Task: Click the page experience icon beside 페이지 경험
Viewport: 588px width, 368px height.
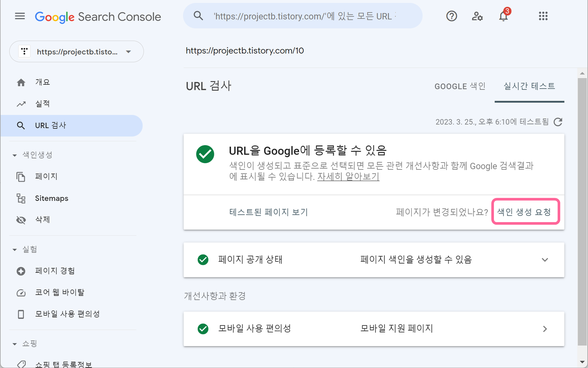Action: click(x=21, y=271)
